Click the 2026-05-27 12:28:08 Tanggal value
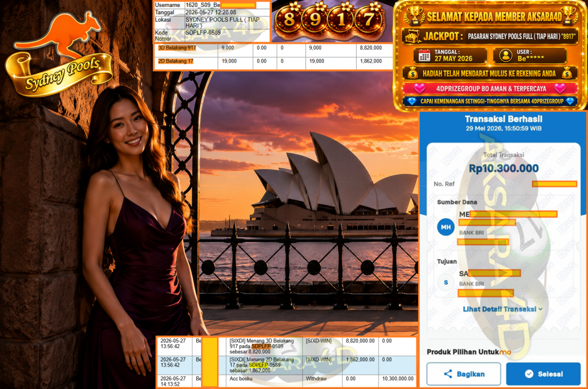The height and width of the screenshot is (389, 588). pyautogui.click(x=211, y=13)
